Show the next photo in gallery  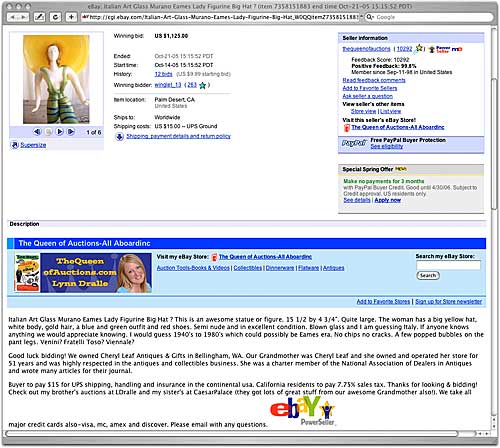pyautogui.click(x=60, y=132)
